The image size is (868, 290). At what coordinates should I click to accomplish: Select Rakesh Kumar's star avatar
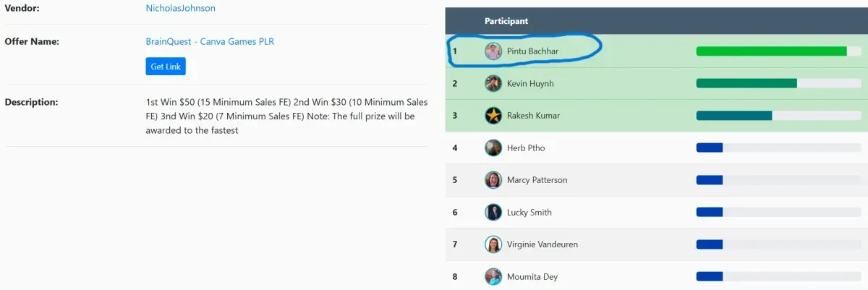(x=493, y=116)
